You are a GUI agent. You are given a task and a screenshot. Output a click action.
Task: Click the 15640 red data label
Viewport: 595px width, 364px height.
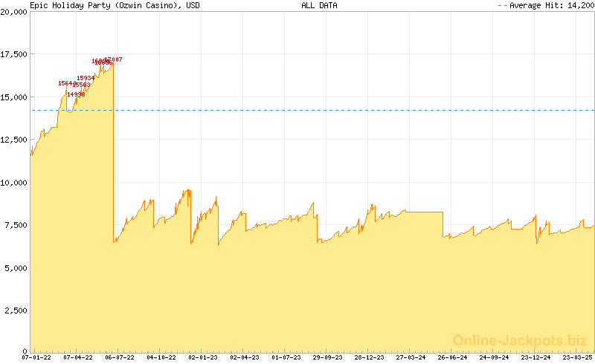click(x=67, y=84)
